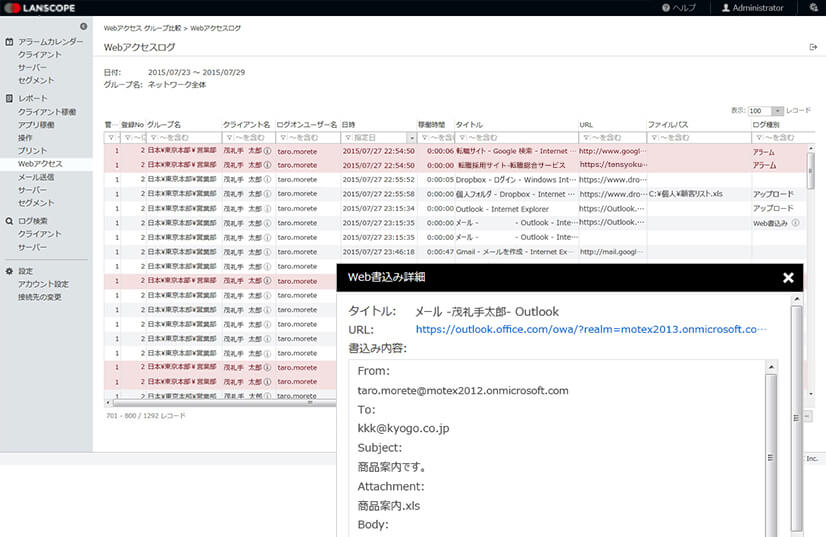This screenshot has width=826, height=537.
Task: Click the table's vertical scrollbar thumb
Action: [811, 170]
